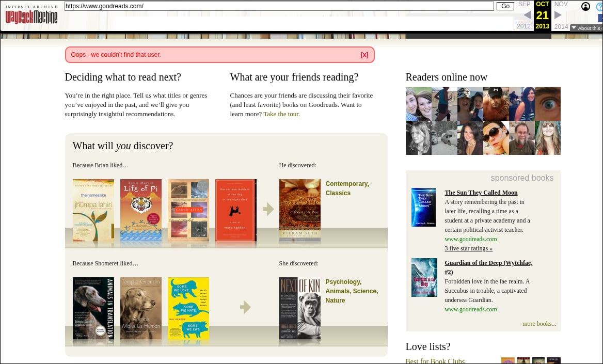
Task: Click the blue eye close-up reader avatar
Action: (x=548, y=104)
